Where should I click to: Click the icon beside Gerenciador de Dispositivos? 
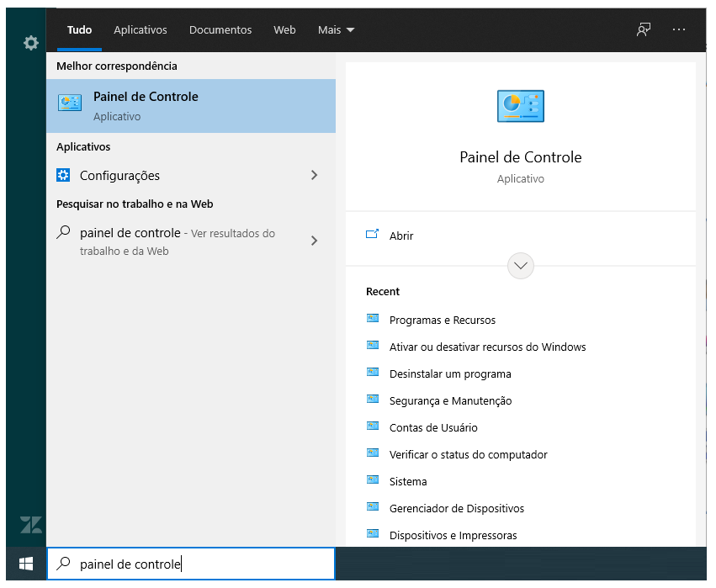point(373,506)
